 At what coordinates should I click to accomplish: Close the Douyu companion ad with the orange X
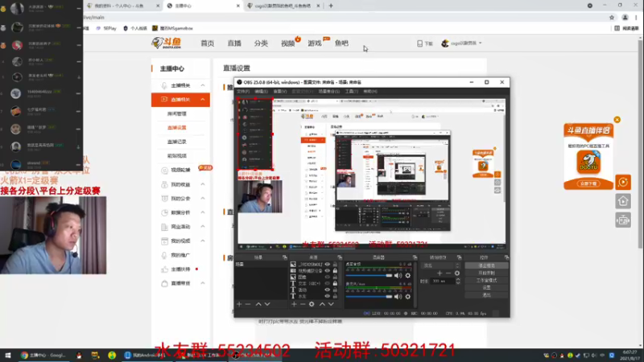pos(617,119)
